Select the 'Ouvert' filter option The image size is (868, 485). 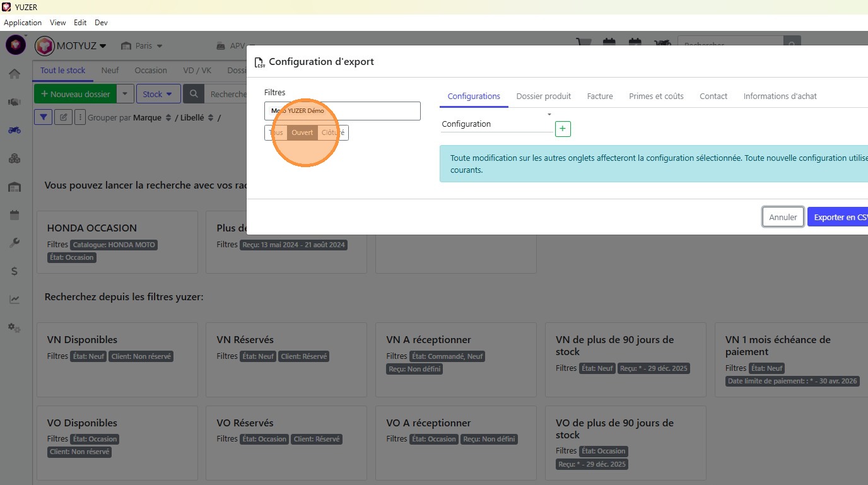(x=302, y=133)
